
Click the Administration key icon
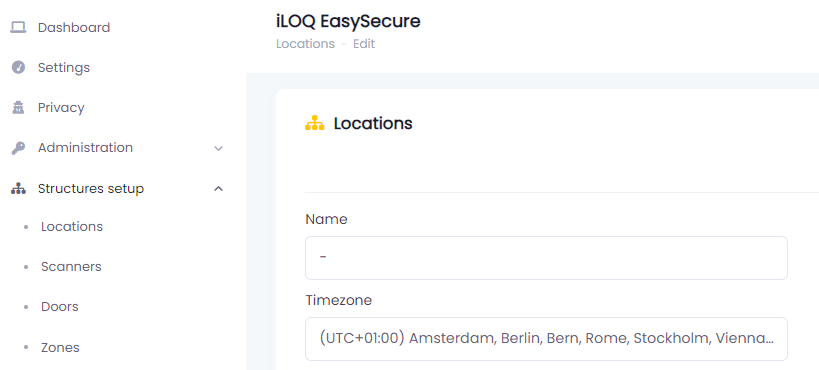click(18, 148)
